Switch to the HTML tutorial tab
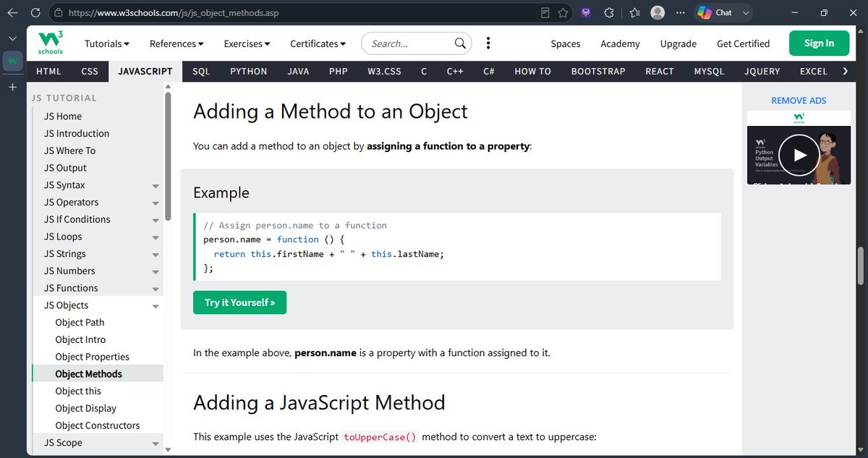The width and height of the screenshot is (868, 458). pyautogui.click(x=48, y=71)
